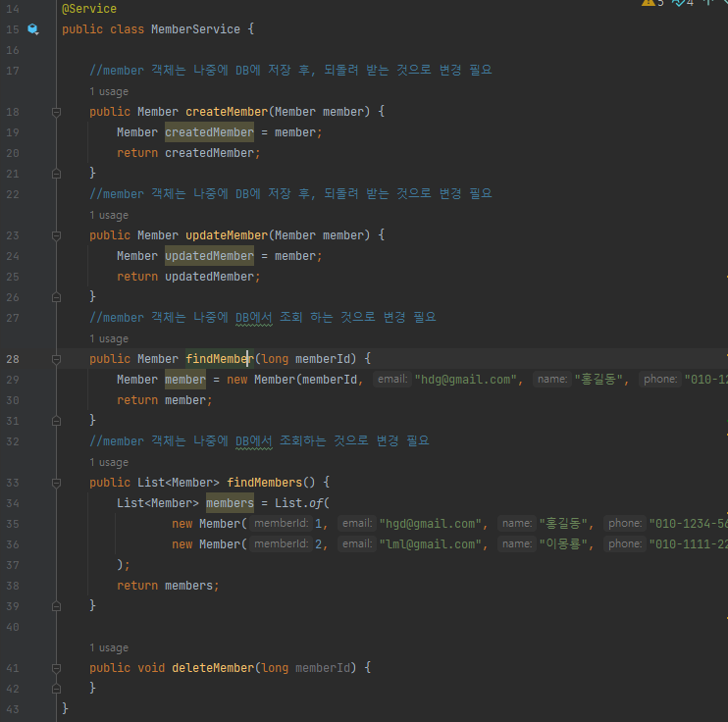728x722 pixels.
Task: Place the cursor on updateMember method name
Action: pyautogui.click(x=227, y=235)
